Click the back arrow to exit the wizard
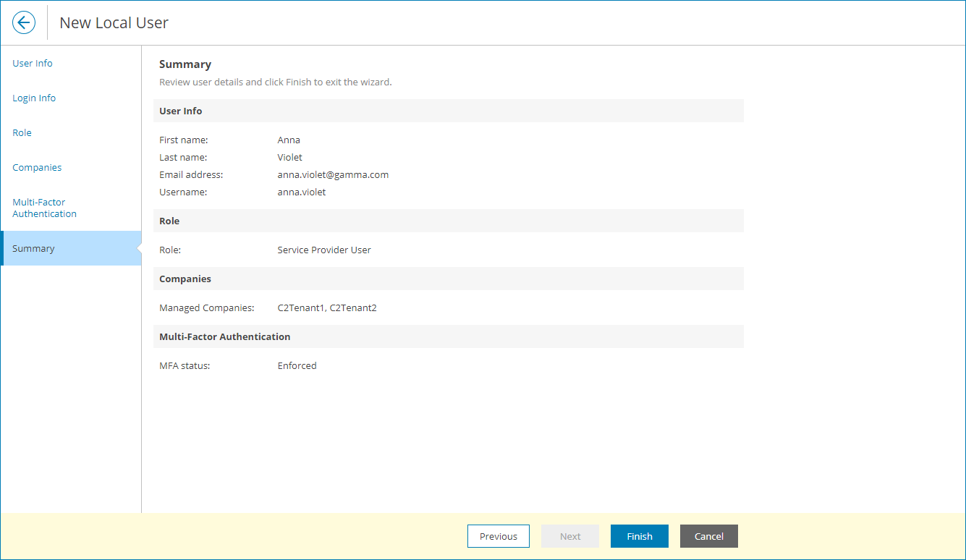 pos(23,22)
